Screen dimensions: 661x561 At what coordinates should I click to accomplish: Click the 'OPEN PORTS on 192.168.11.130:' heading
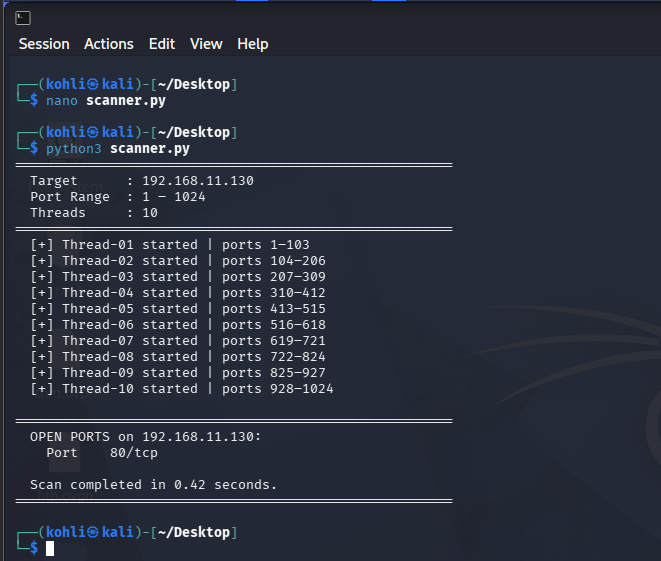(145, 437)
